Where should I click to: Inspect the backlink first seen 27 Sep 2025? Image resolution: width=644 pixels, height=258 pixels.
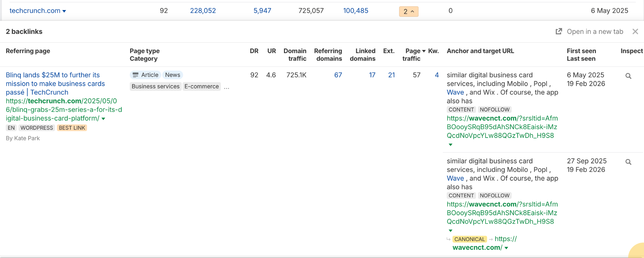628,162
